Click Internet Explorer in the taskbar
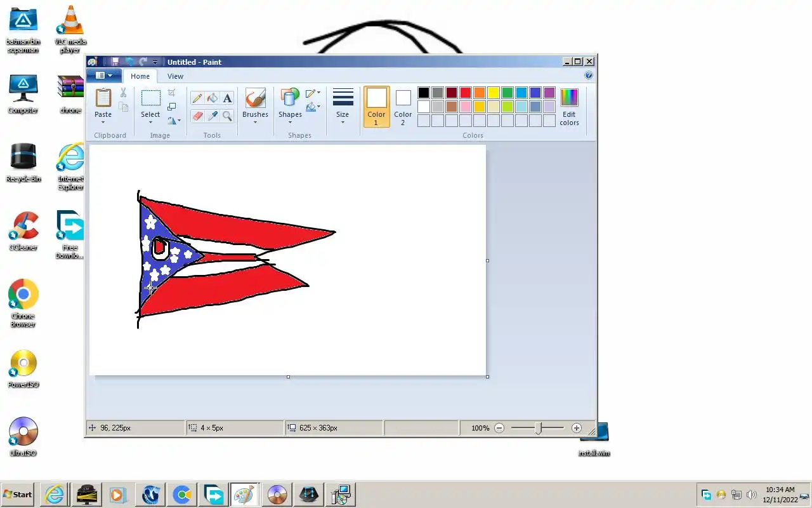 click(55, 494)
